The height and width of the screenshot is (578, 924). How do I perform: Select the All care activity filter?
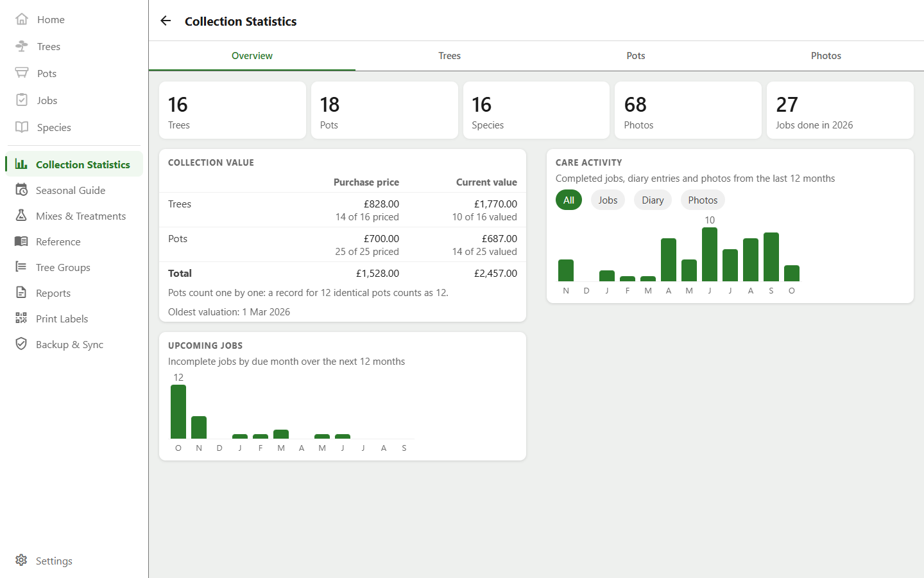point(569,200)
